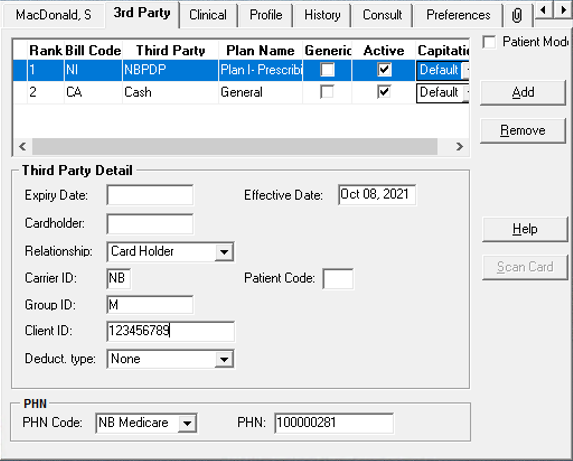Toggle Generic checkbox for NBPDP row
Screen dimensions: 573x461
[x=327, y=69]
